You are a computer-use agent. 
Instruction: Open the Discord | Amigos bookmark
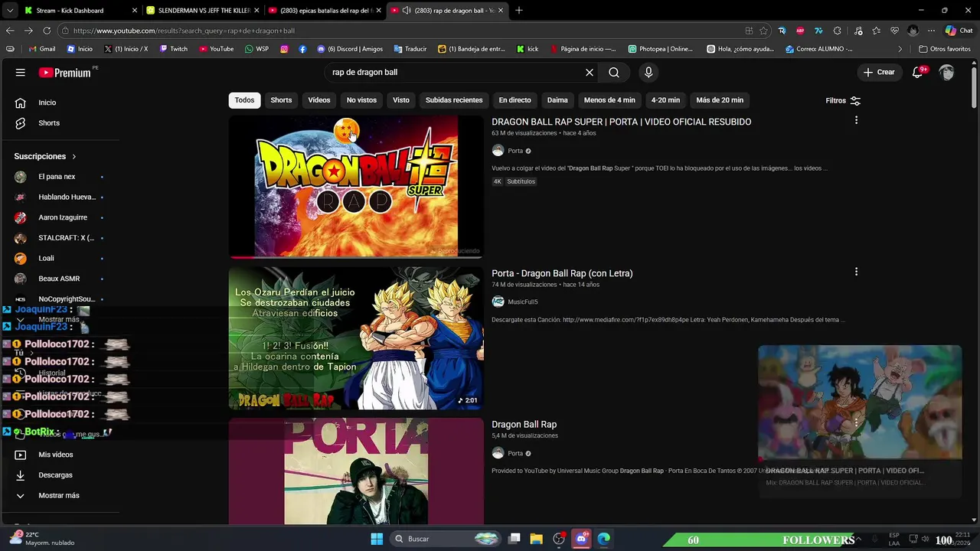point(350,49)
